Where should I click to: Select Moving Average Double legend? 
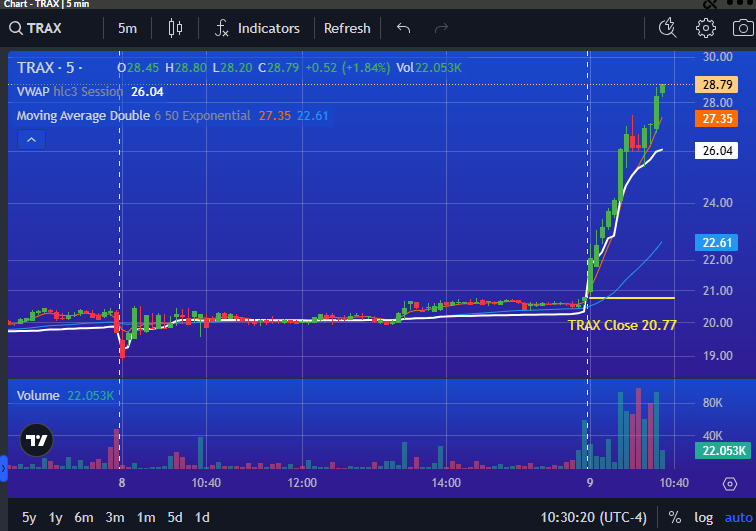click(172, 116)
